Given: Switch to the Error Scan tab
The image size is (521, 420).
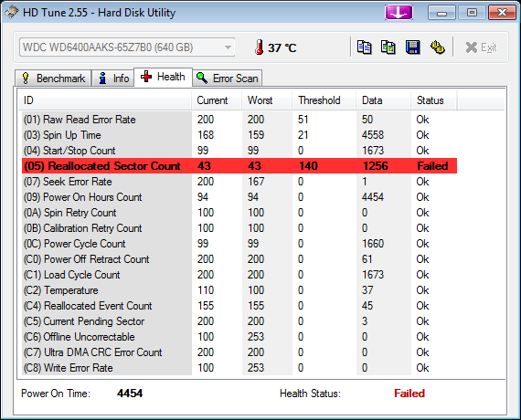Looking at the screenshot, I should tap(228, 79).
